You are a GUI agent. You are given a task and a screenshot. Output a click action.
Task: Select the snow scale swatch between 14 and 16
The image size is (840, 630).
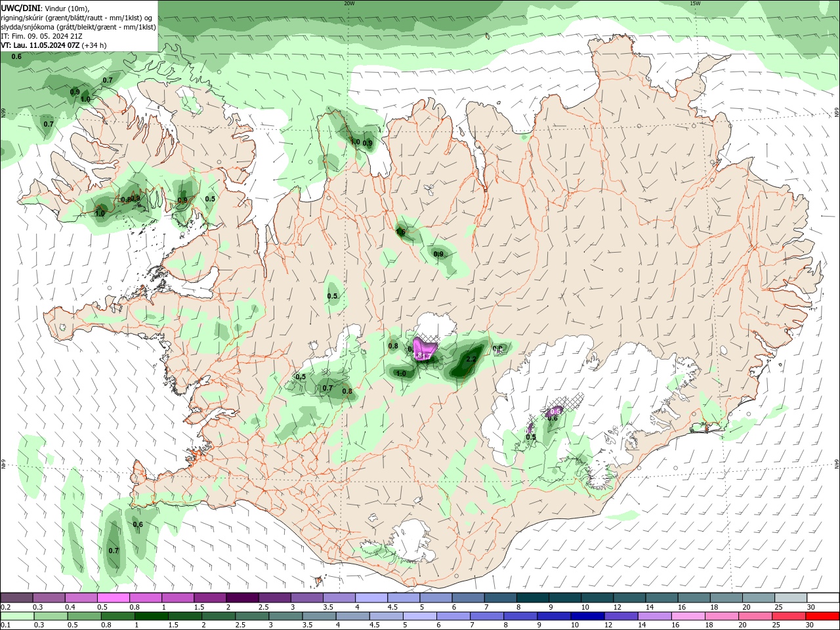point(662,597)
